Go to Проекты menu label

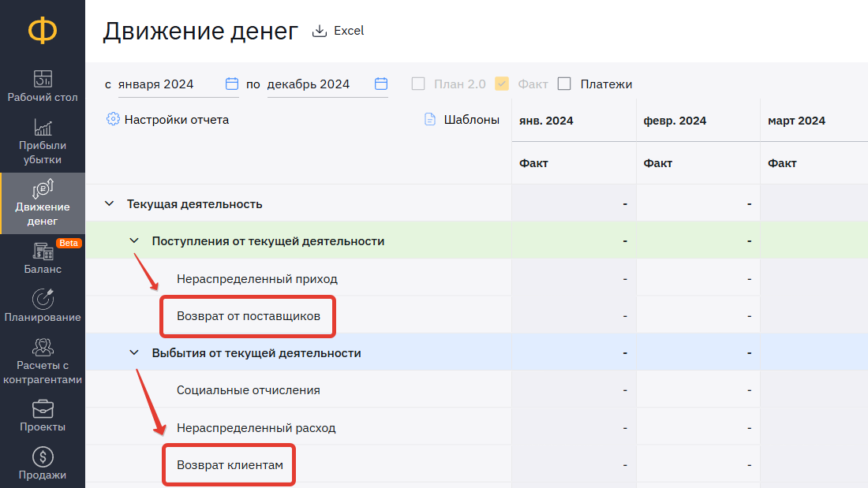click(43, 427)
